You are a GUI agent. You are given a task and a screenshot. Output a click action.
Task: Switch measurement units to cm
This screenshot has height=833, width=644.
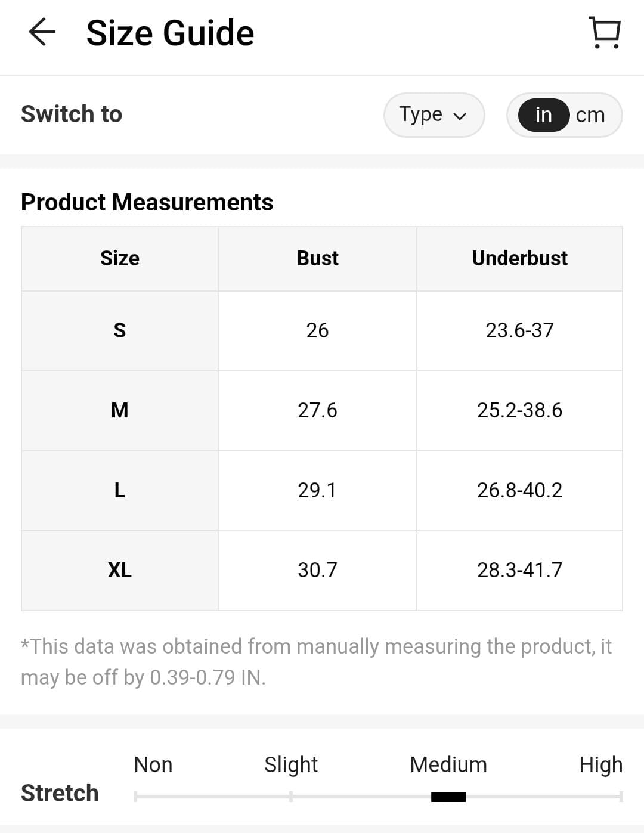pos(590,115)
